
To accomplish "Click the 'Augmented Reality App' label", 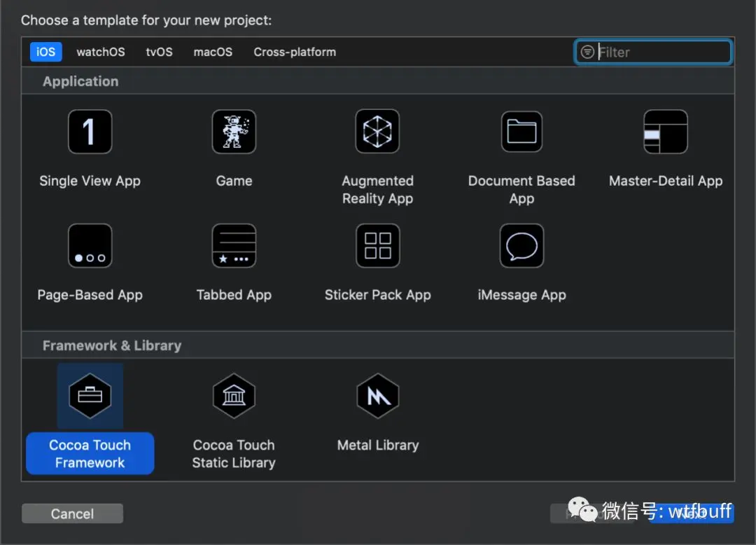I will click(x=377, y=190).
